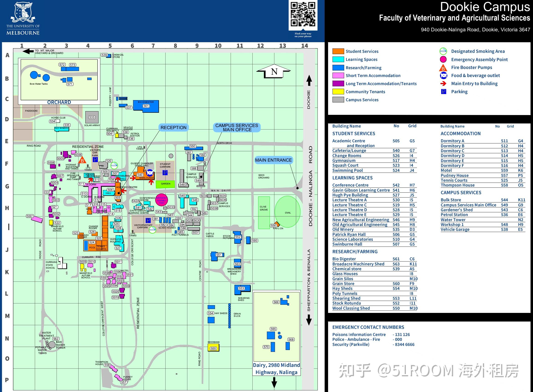Click the RECEPTION callout label
Screen dimensions: 533x392
click(173, 128)
